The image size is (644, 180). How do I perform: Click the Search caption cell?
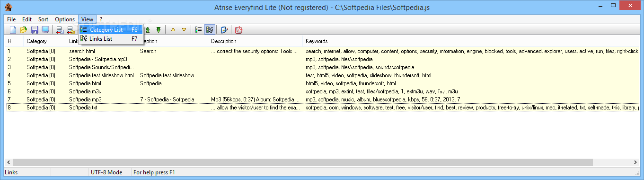coord(148,51)
